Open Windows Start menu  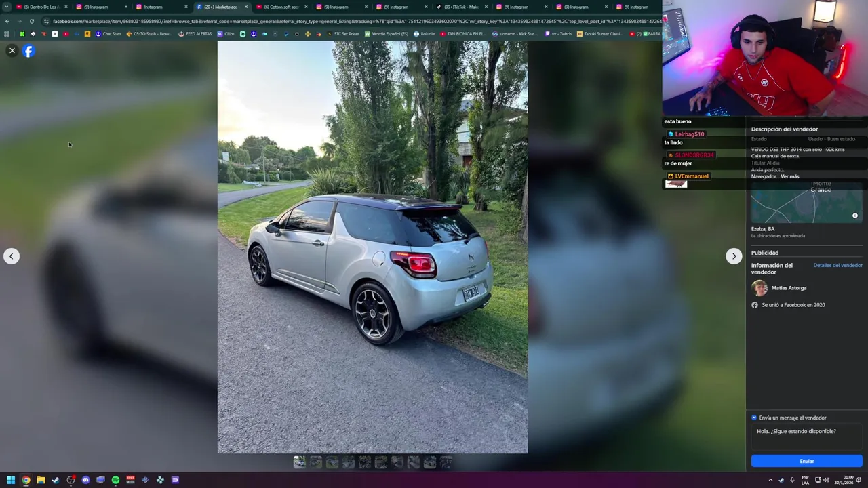(x=11, y=480)
